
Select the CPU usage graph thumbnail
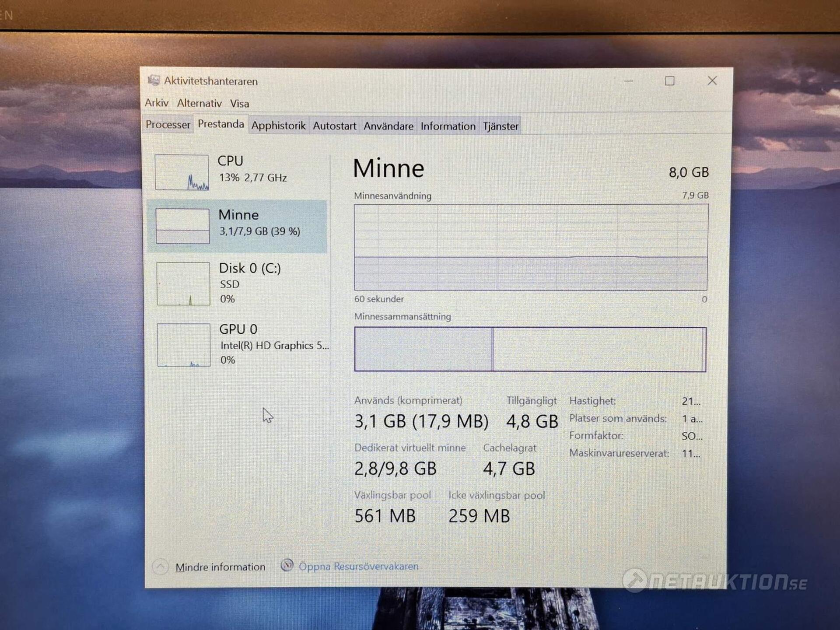pos(182,172)
